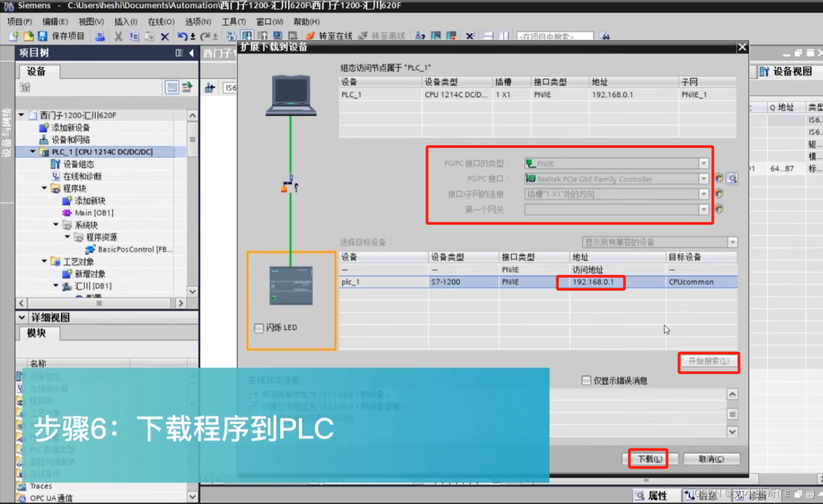Click the upload from device toolbar icon
Viewport: 823px width, 504px height.
click(x=263, y=36)
